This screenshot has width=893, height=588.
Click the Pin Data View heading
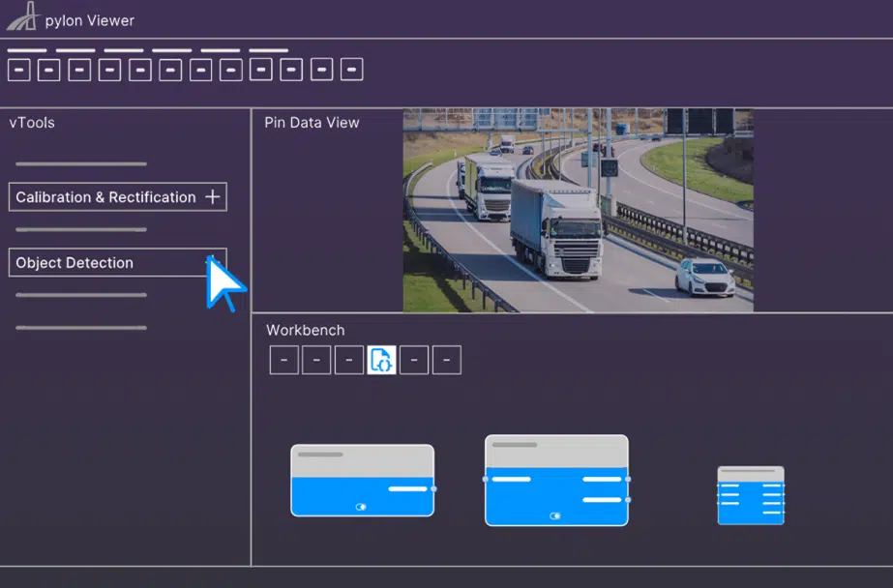tap(312, 123)
